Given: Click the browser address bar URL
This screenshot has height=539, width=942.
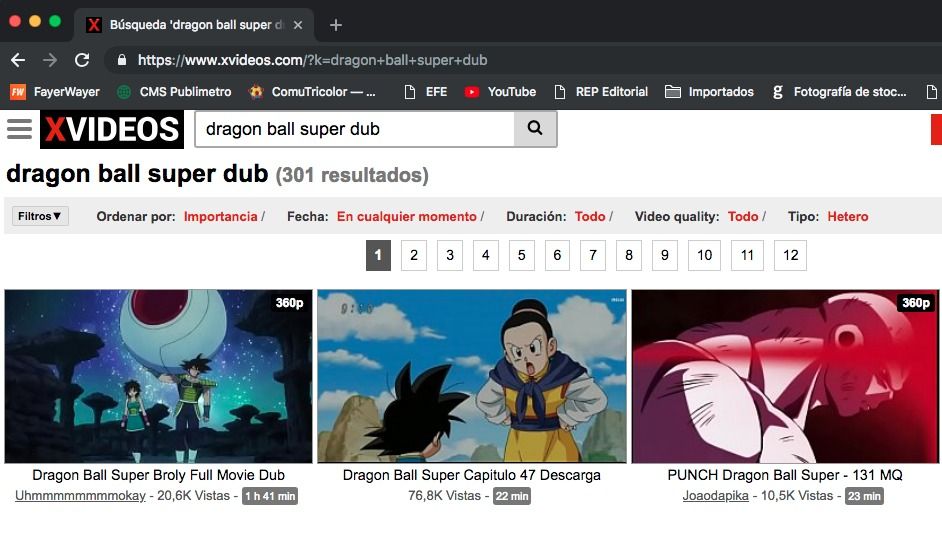Looking at the screenshot, I should tap(312, 60).
